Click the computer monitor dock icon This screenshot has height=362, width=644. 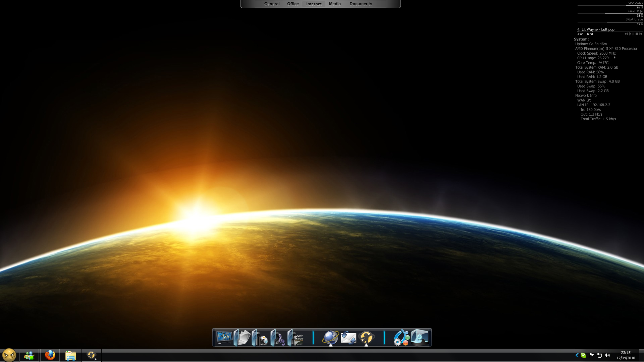pyautogui.click(x=224, y=338)
